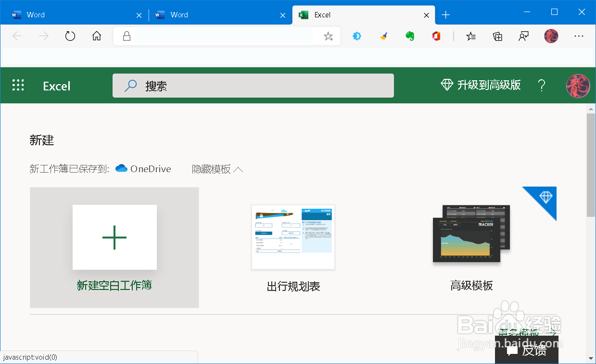Open the blue hexagon extension icon
Image resolution: width=596 pixels, height=364 pixels.
click(x=357, y=36)
